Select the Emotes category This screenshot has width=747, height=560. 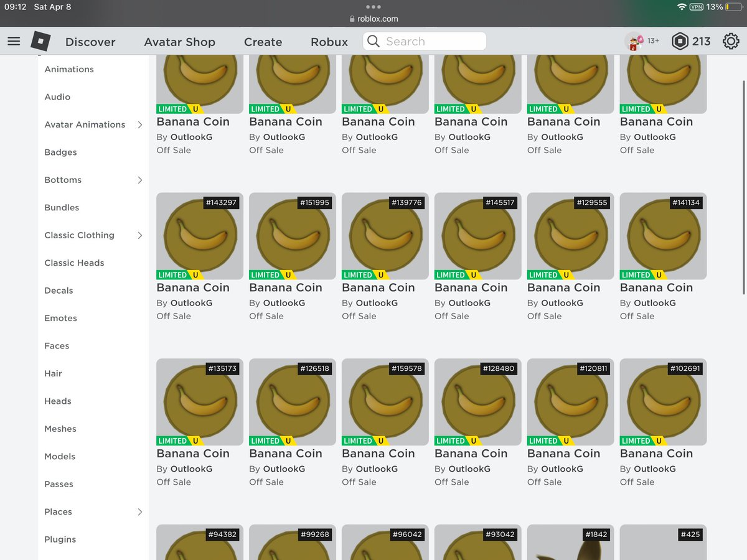(x=60, y=318)
